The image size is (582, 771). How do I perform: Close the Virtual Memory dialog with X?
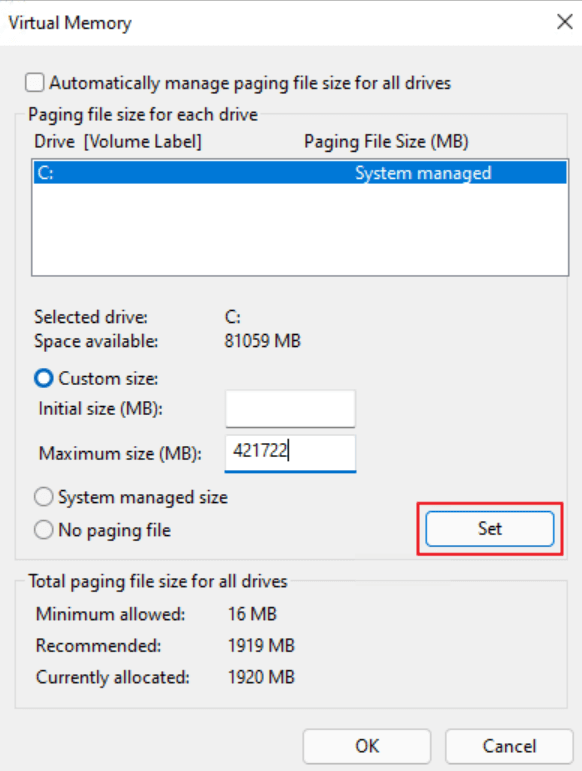565,22
